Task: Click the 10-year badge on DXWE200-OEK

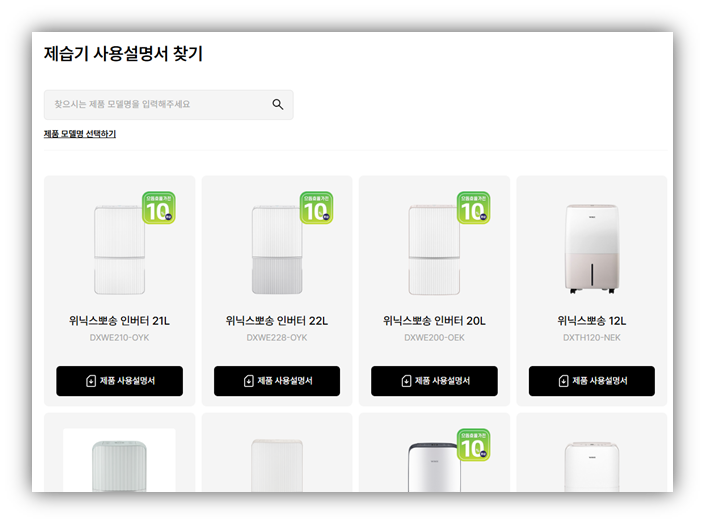Action: [473, 208]
